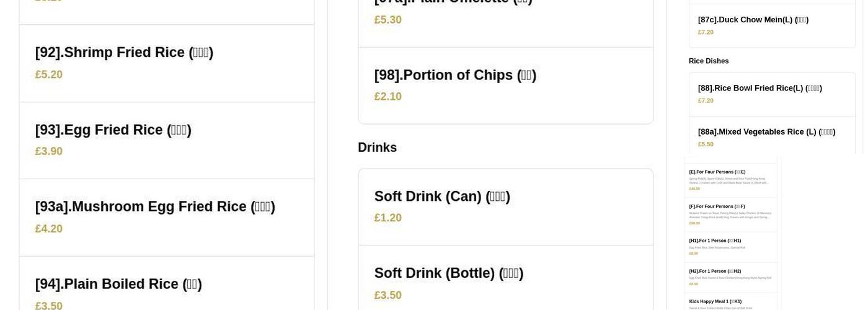868x310 pixels.
Task: Pick Mixed Vegetables Rice (L) item
Action: 766,132
